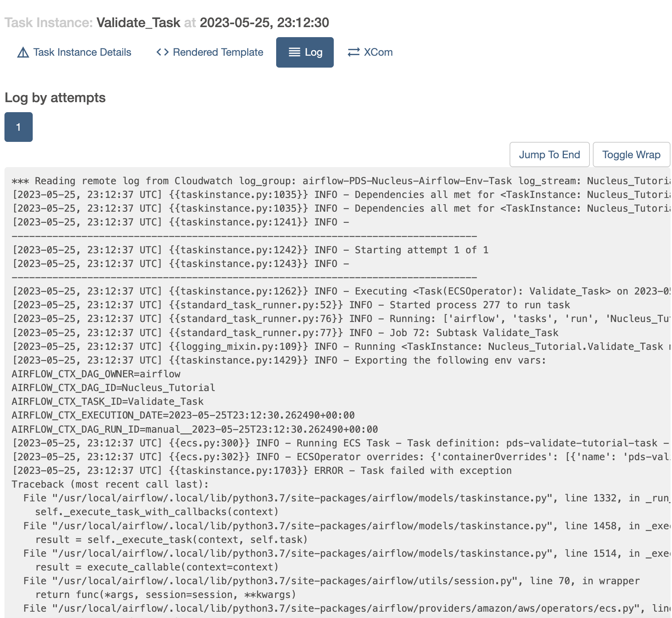Screen dimensions: 672x618
Task: Click the 'Started process 277 to run task' line
Action: pos(291,305)
